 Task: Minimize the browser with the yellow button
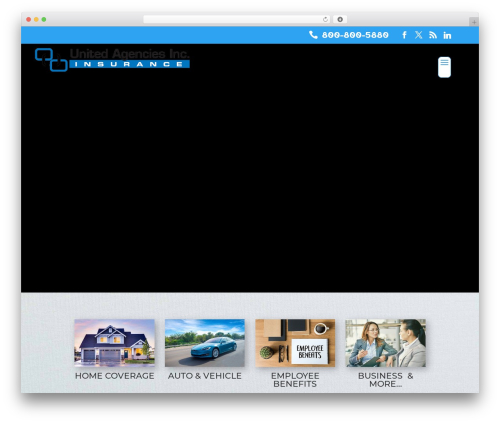[36, 19]
